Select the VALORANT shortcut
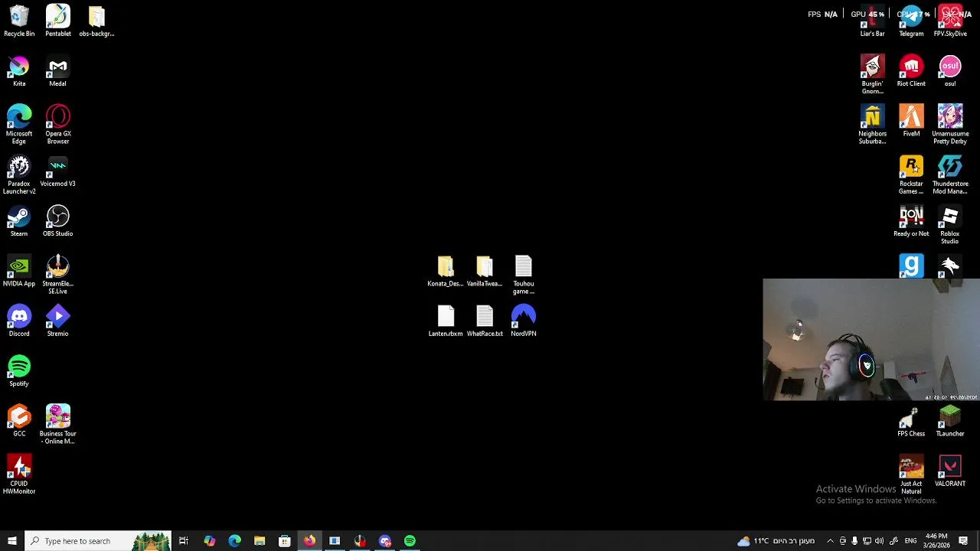This screenshot has height=551, width=980. pyautogui.click(x=950, y=471)
